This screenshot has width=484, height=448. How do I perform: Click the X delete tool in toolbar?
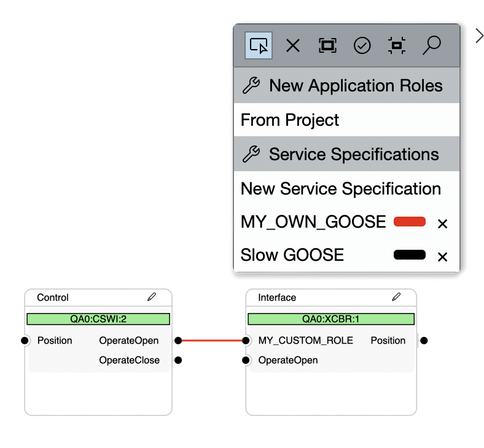tap(293, 45)
